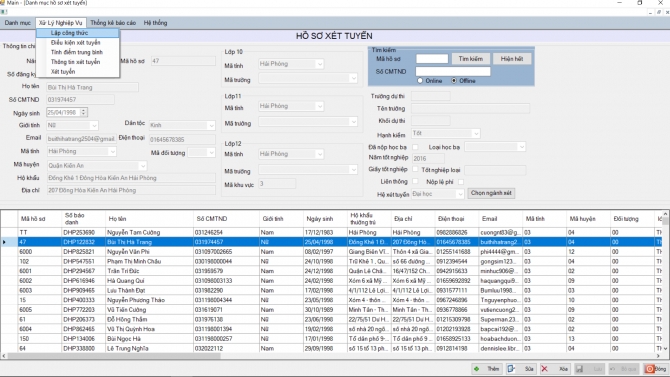The width and height of the screenshot is (670, 377).
Task: Click the Thêm button with plus icon
Action: coord(487,369)
